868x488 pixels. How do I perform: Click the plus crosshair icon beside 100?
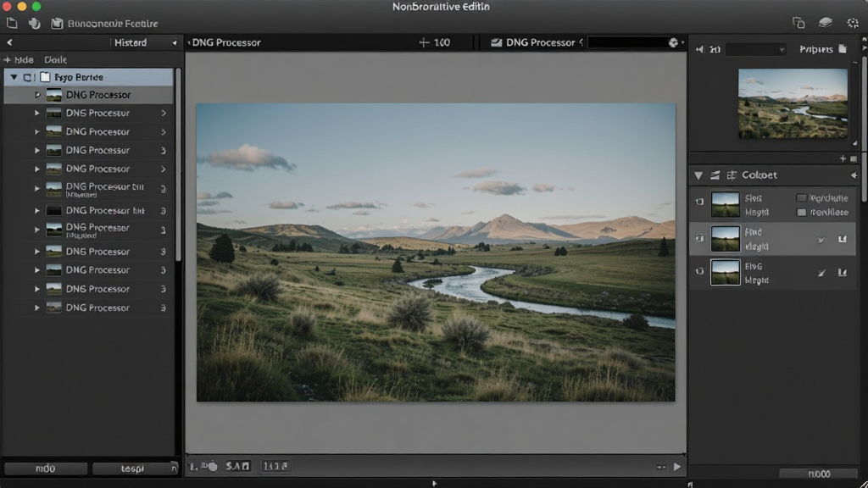pos(424,42)
